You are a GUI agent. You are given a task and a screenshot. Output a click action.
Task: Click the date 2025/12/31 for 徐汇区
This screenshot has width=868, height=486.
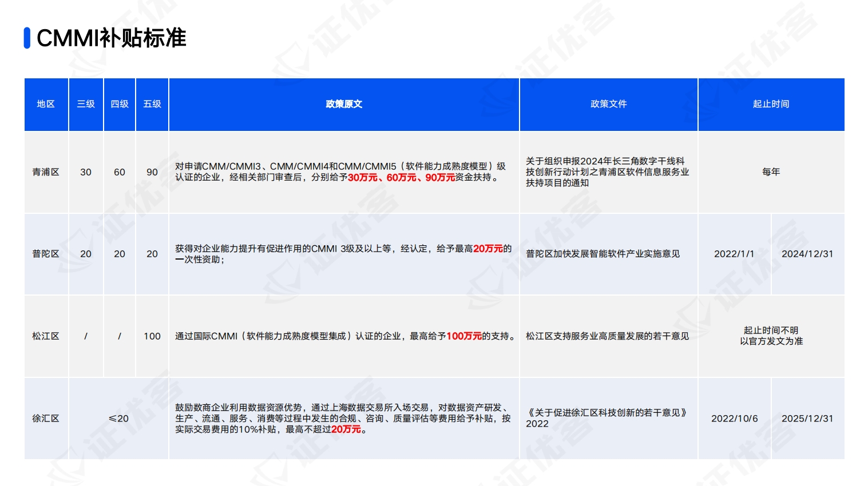808,418
